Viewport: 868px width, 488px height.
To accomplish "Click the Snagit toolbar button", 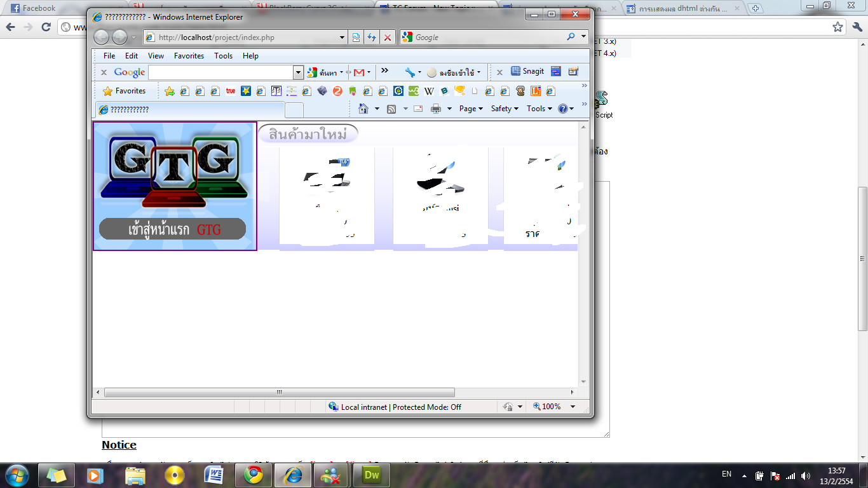I will click(x=527, y=71).
